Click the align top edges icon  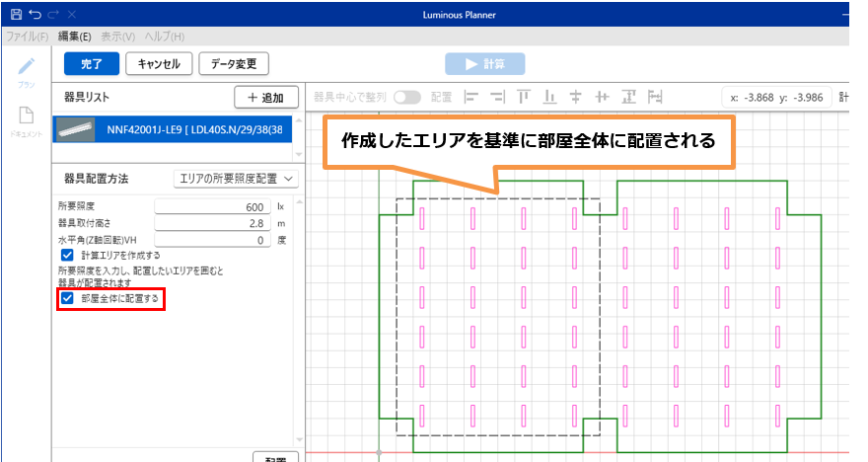[x=523, y=97]
